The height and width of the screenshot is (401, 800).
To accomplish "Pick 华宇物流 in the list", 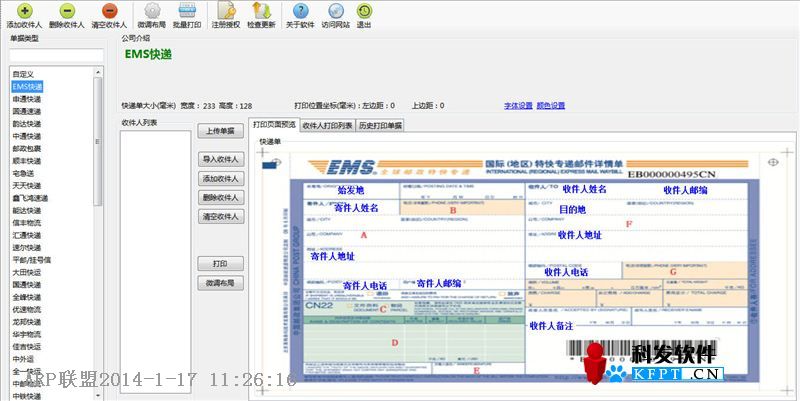I will pyautogui.click(x=27, y=334).
